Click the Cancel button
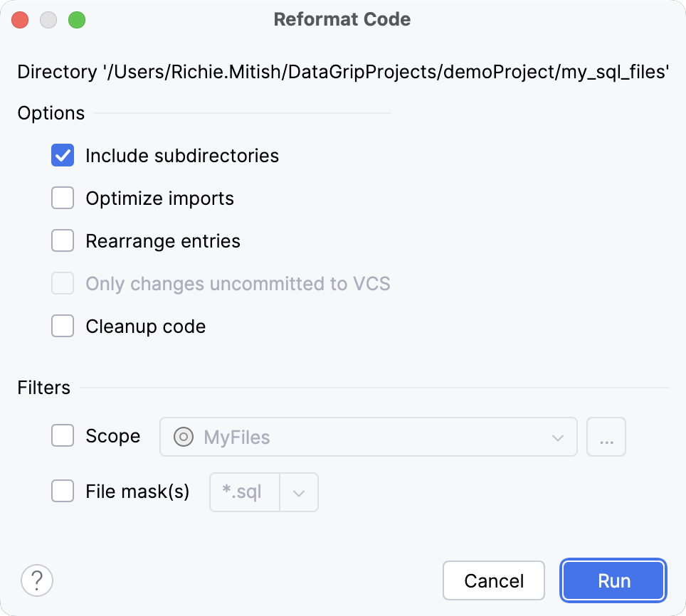The image size is (686, 616). [x=494, y=580]
